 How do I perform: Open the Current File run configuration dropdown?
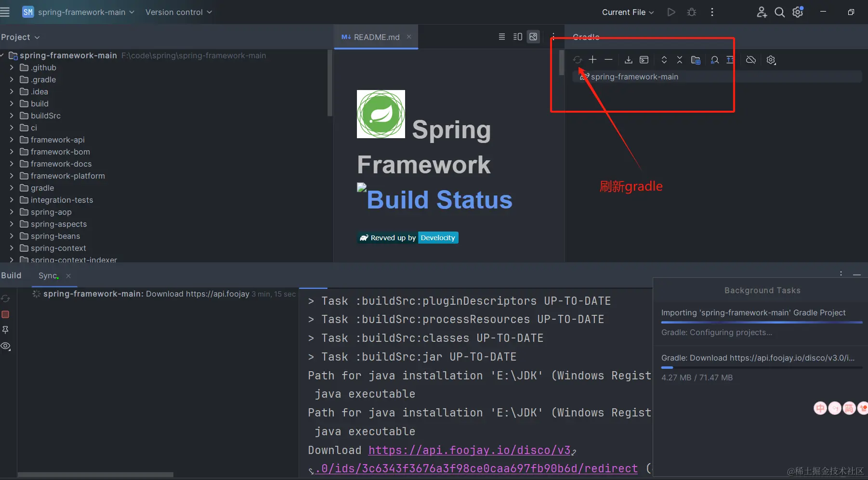(628, 12)
